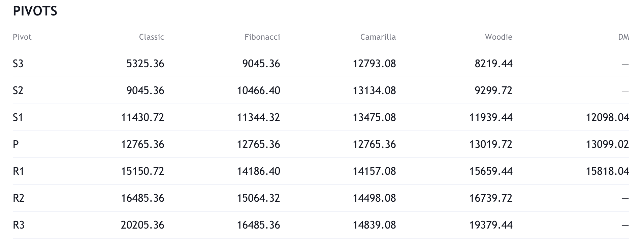
Task: Click Classic R3 value 20205.36
Action: [142, 225]
